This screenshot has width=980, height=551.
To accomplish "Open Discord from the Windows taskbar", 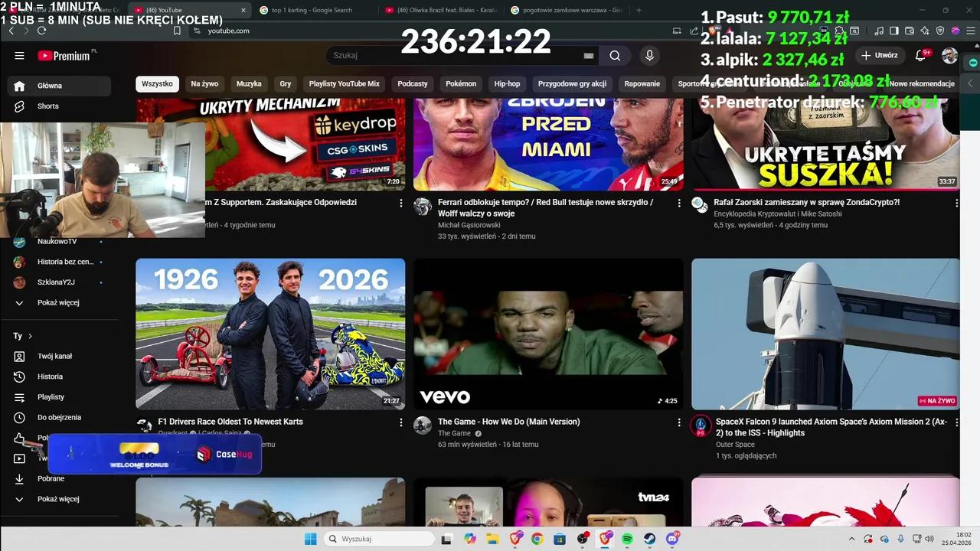I will [x=672, y=539].
